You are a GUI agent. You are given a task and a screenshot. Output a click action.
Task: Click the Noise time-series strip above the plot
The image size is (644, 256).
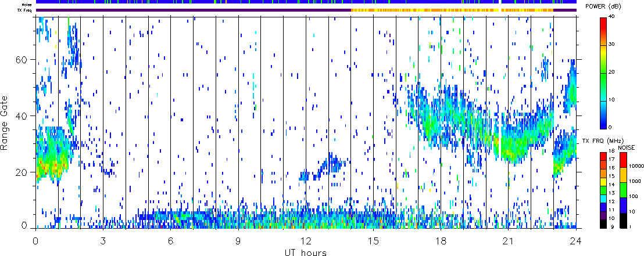306,2
